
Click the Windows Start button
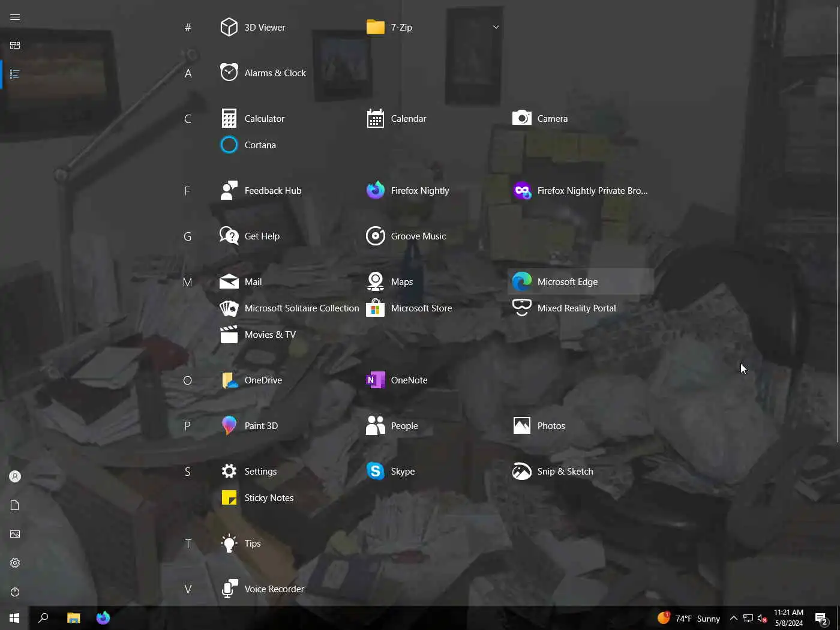click(x=14, y=618)
